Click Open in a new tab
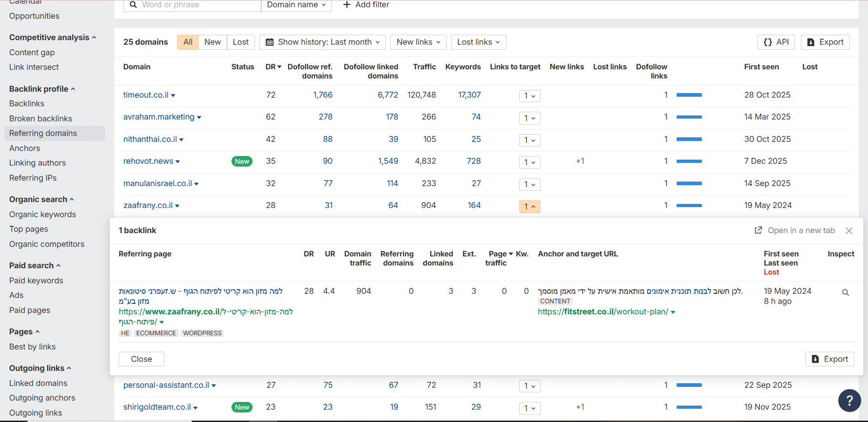The image size is (868, 422). 794,230
